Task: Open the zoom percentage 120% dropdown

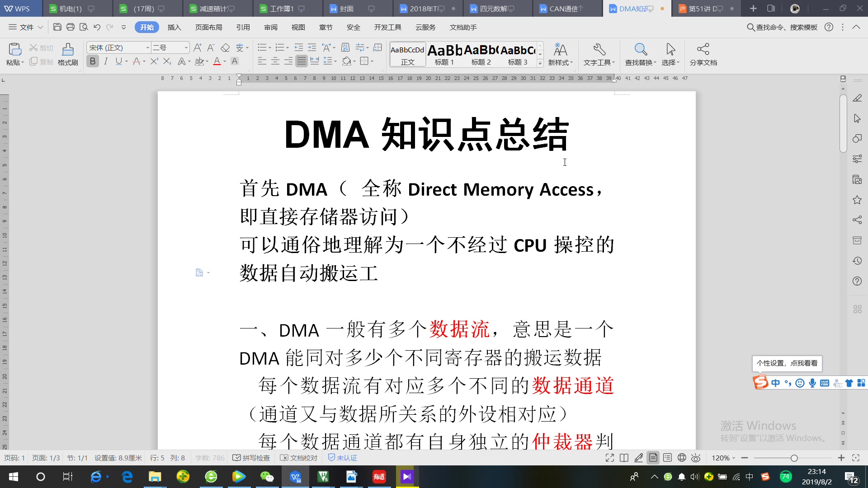Action: click(x=723, y=458)
